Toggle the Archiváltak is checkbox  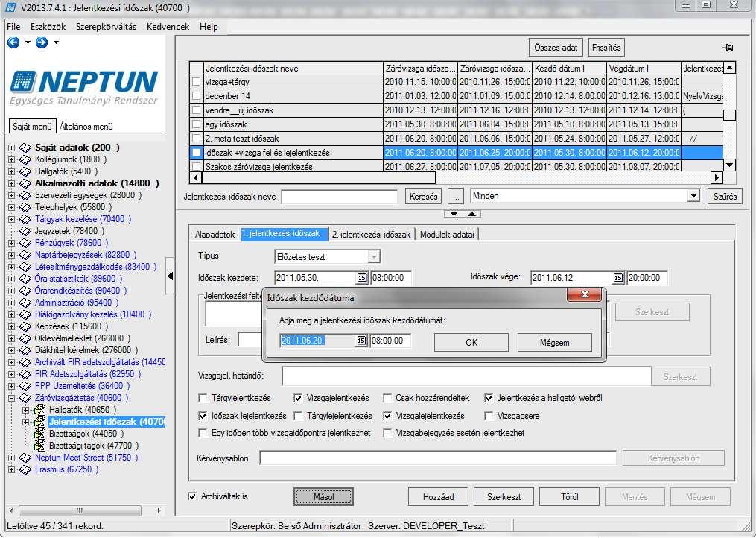[x=192, y=496]
